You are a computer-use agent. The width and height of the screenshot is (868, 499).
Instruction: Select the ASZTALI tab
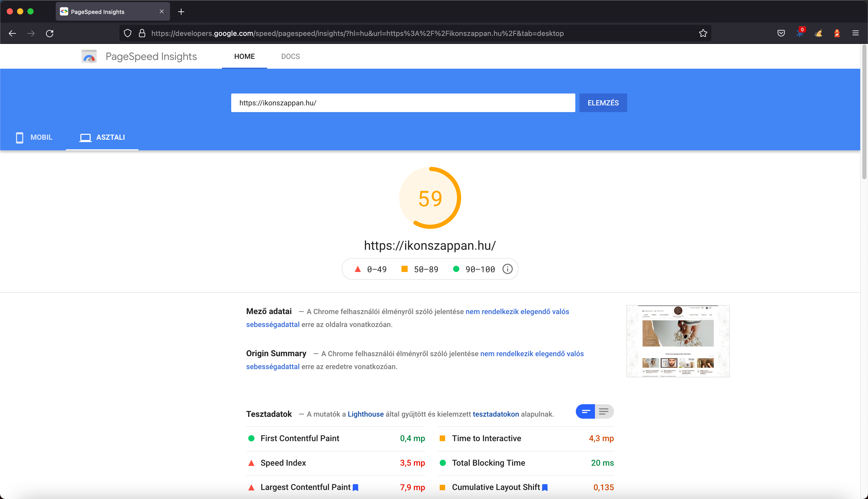[x=102, y=137]
